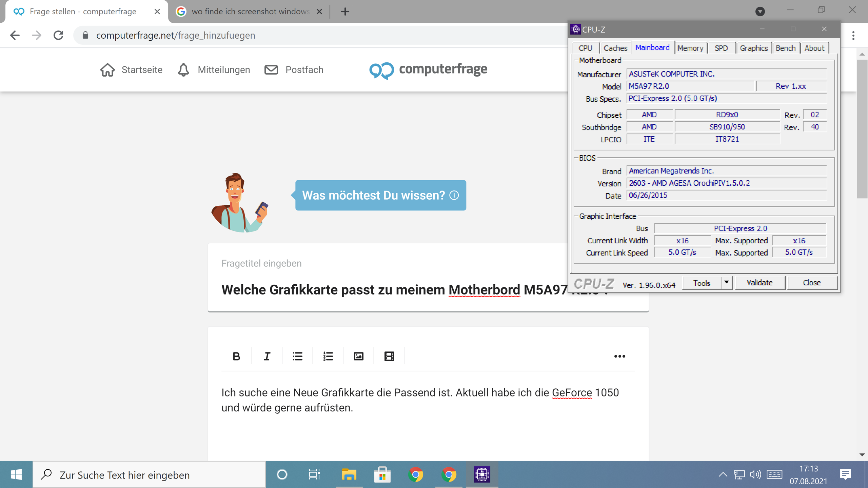Switch to the CPU tab in CPU-Z

(585, 48)
